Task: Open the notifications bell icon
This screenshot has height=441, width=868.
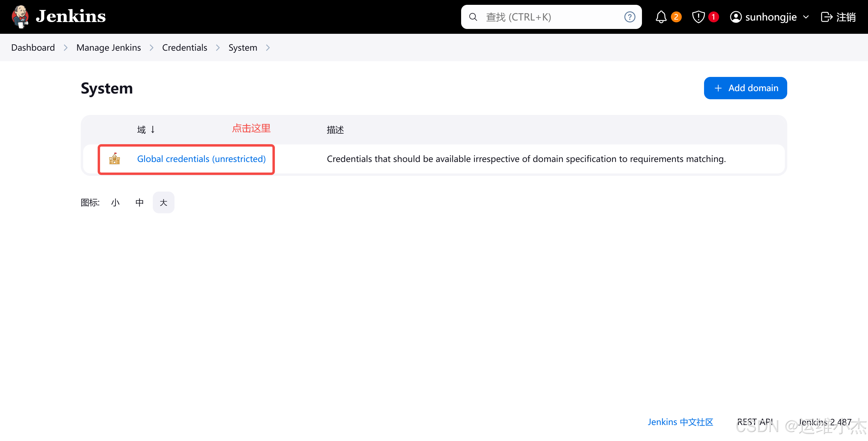Action: [661, 17]
